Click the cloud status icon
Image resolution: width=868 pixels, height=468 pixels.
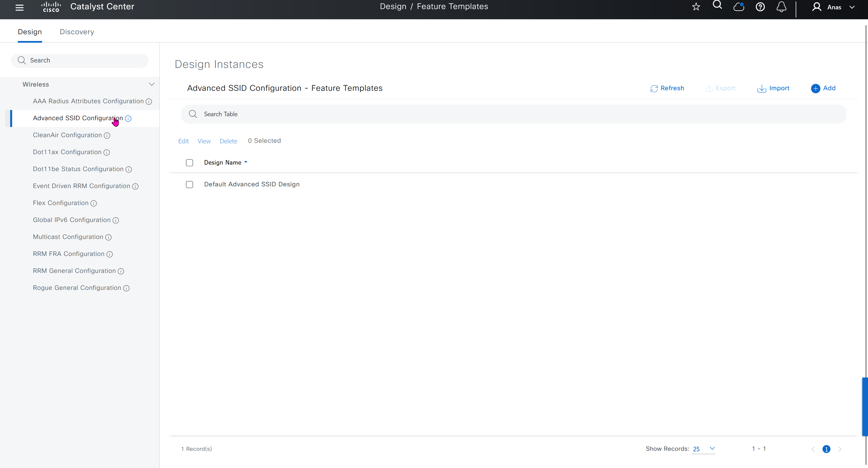[x=739, y=7]
